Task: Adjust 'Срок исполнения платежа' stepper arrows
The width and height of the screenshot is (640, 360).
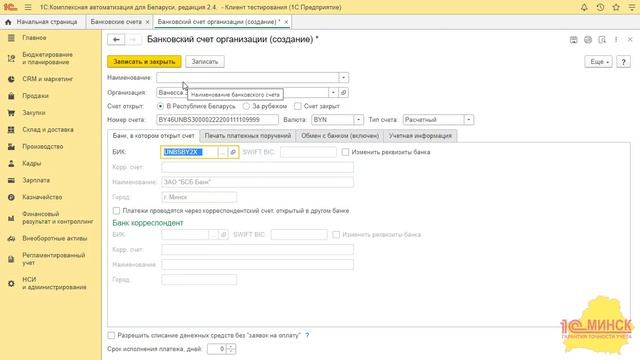Action: [x=231, y=349]
